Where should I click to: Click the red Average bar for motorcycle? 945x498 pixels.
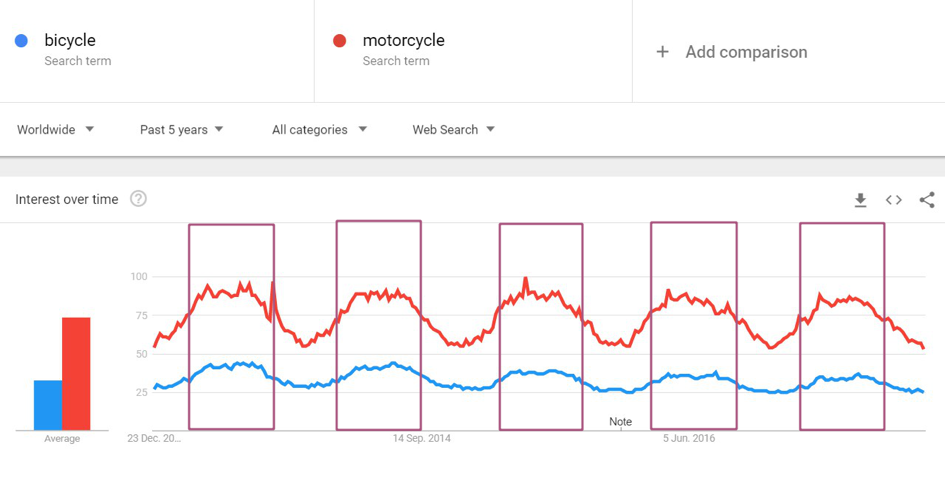[x=77, y=373]
